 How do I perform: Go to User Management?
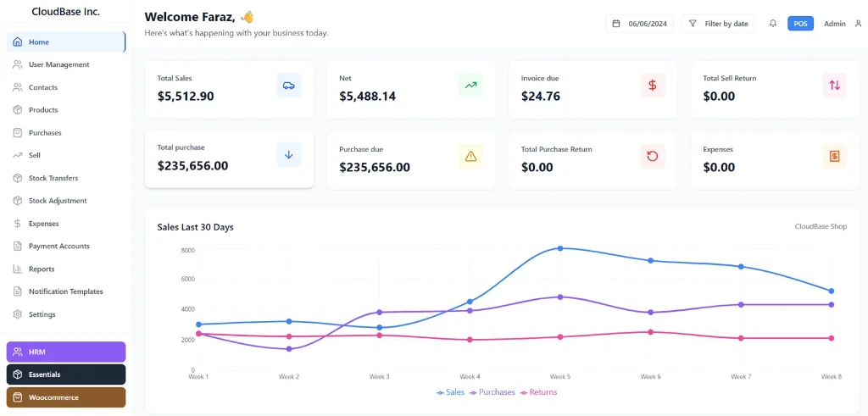click(x=66, y=64)
